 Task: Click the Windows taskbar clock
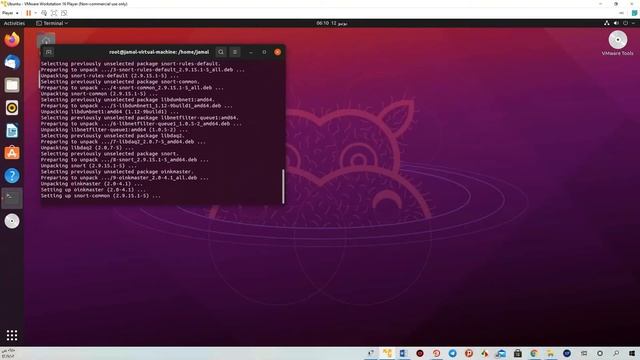8,353
